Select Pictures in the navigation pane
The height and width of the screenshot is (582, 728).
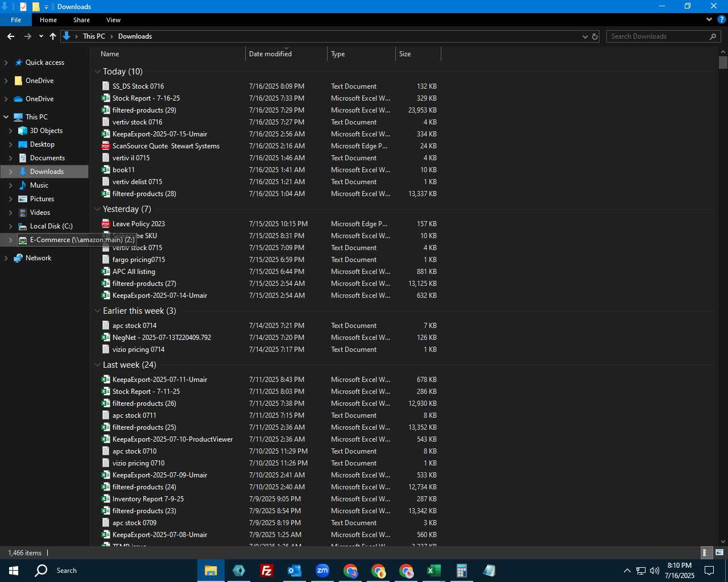42,199
